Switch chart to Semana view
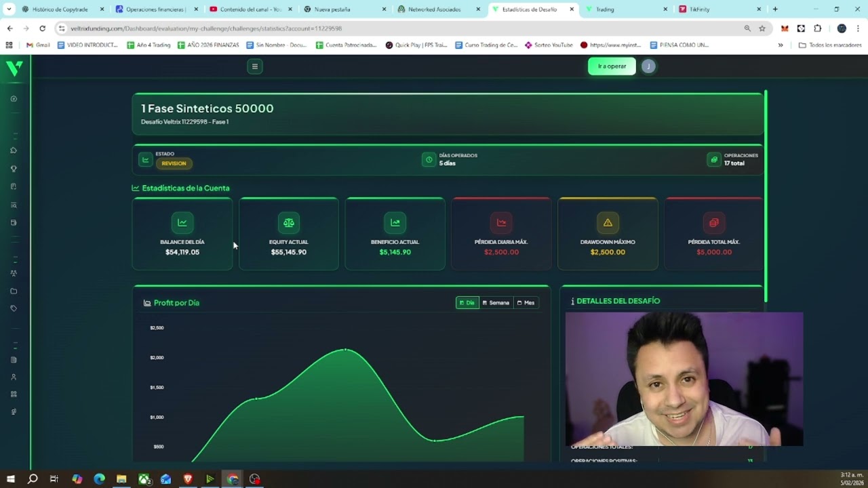Image resolution: width=868 pixels, height=488 pixels. tap(496, 303)
